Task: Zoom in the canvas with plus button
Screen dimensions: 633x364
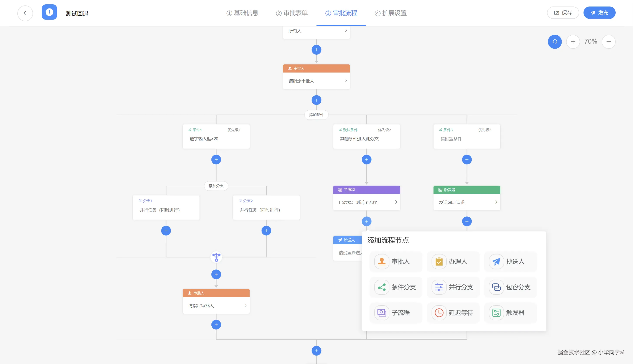Action: pyautogui.click(x=573, y=42)
